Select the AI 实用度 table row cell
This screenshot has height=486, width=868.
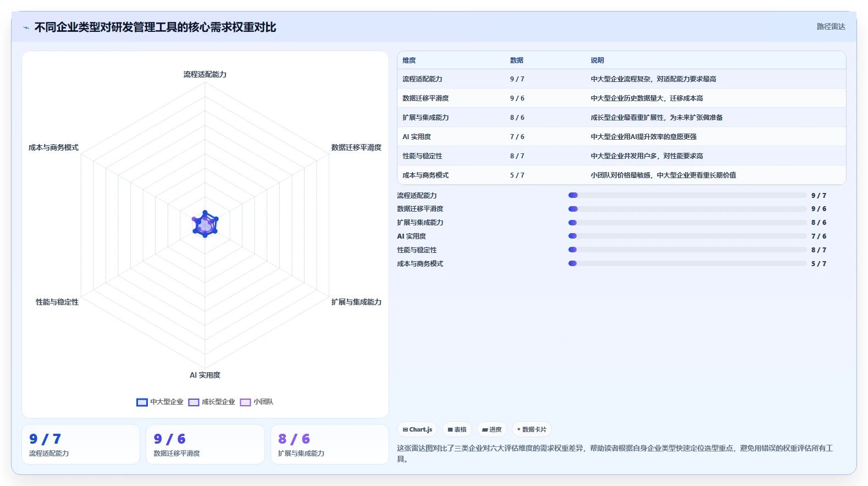417,137
